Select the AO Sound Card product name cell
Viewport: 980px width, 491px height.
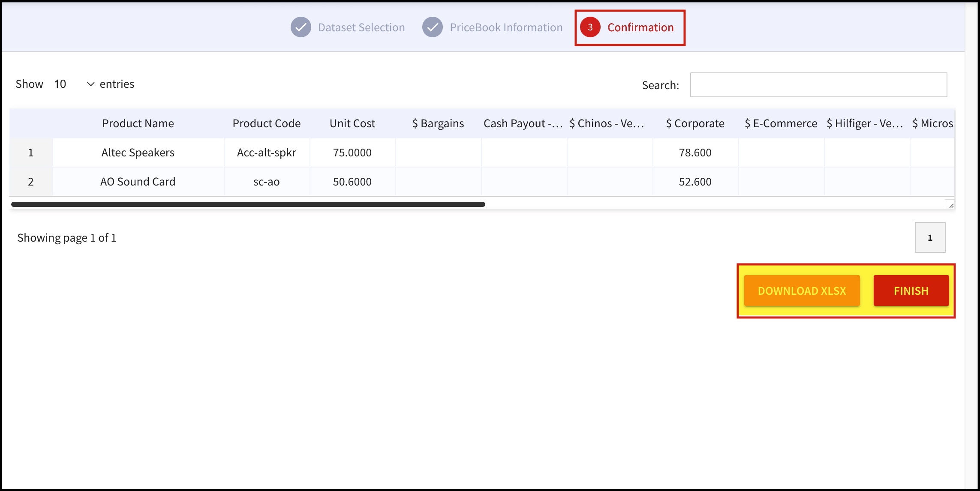click(x=138, y=182)
